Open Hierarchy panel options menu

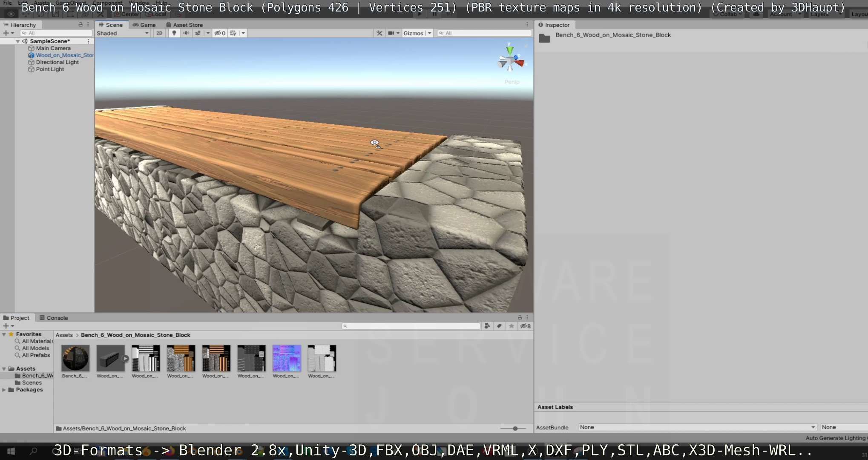(x=88, y=25)
